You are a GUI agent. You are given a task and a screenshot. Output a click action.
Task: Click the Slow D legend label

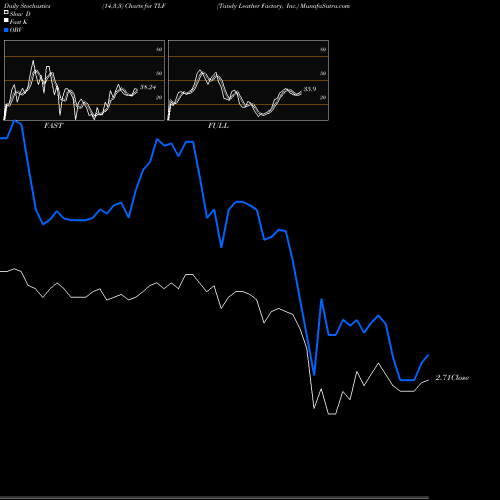click(x=20, y=14)
